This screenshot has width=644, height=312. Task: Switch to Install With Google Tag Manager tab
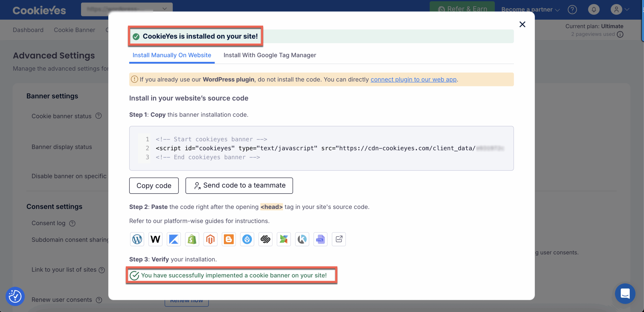pos(270,55)
